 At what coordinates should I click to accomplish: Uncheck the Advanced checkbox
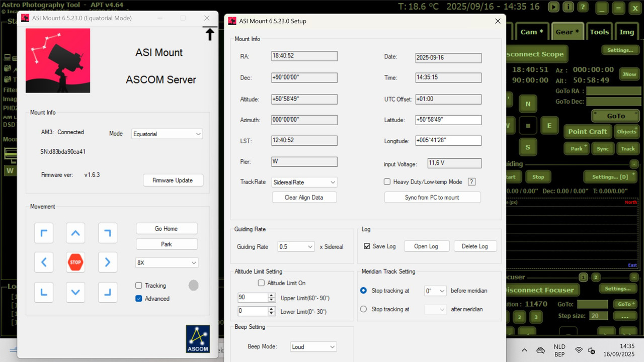click(x=139, y=299)
